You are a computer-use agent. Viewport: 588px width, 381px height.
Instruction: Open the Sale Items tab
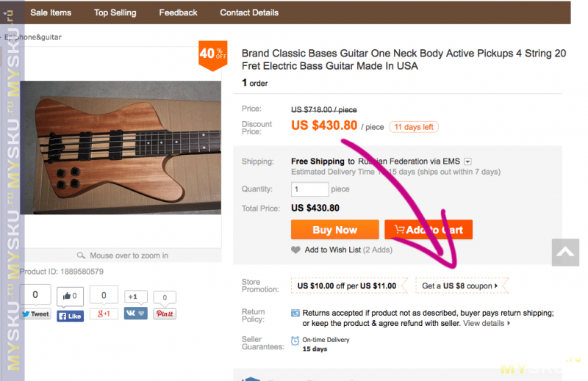(x=51, y=12)
